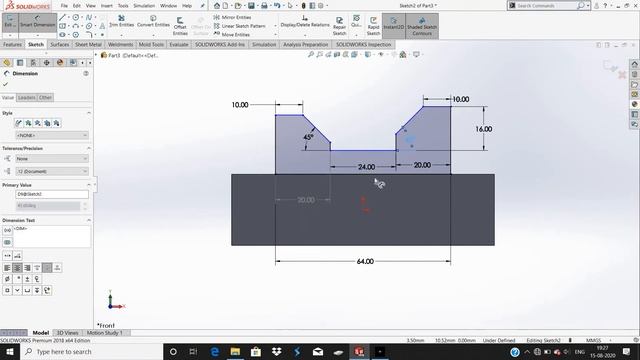640x360 pixels.
Task: Open Linear Sketch Pattern dropdown arrow
Action: click(275, 26)
